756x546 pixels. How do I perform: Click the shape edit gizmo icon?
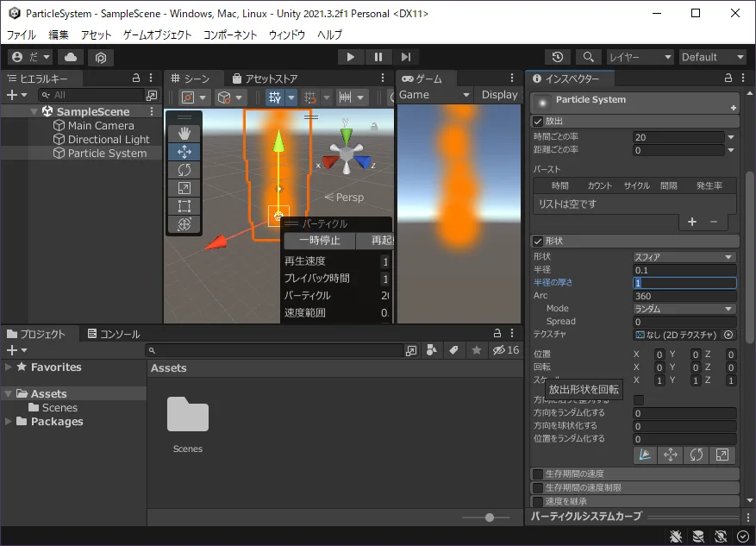point(645,455)
